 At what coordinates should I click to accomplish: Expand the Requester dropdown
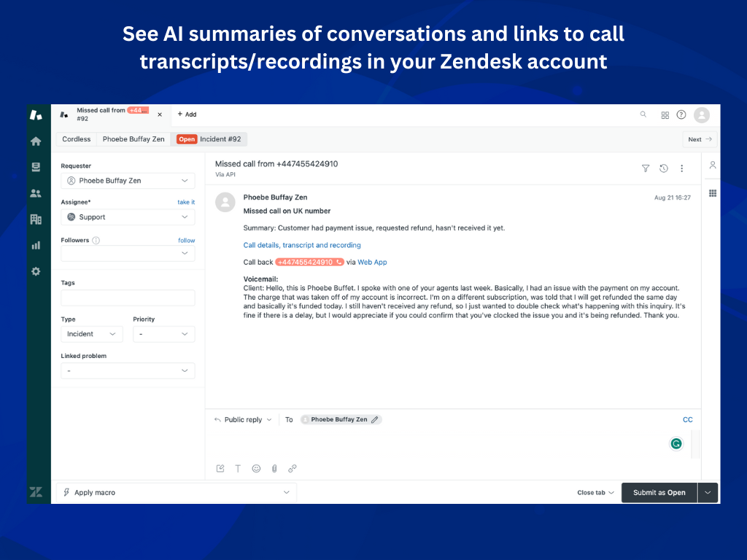[185, 181]
